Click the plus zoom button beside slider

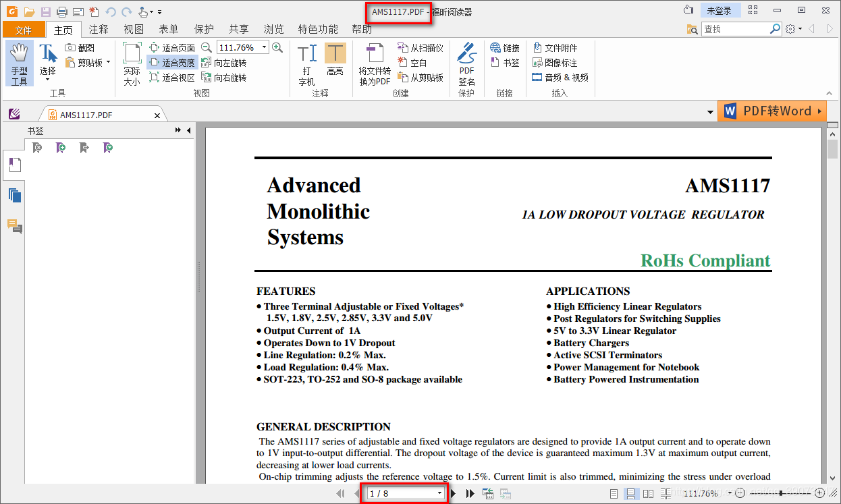tap(820, 494)
